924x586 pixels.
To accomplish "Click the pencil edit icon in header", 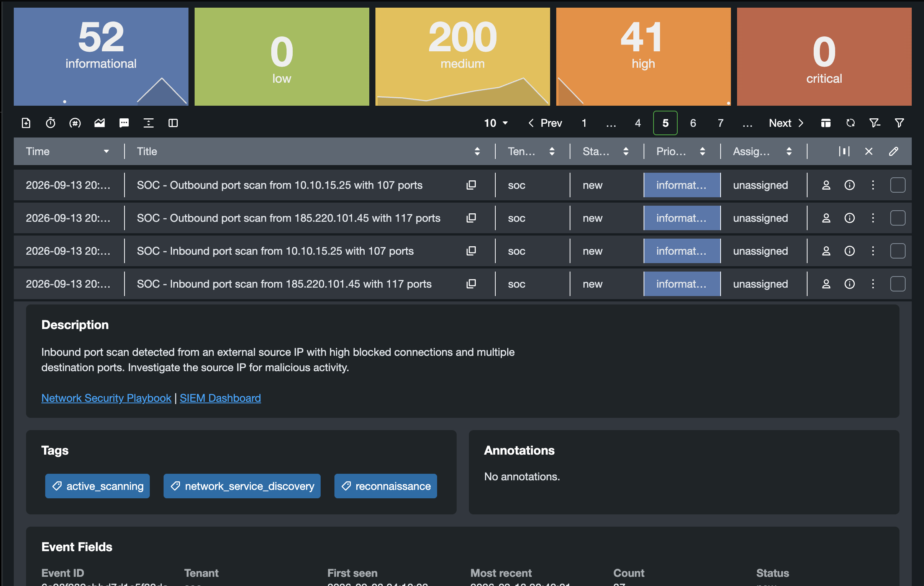I will [x=893, y=151].
